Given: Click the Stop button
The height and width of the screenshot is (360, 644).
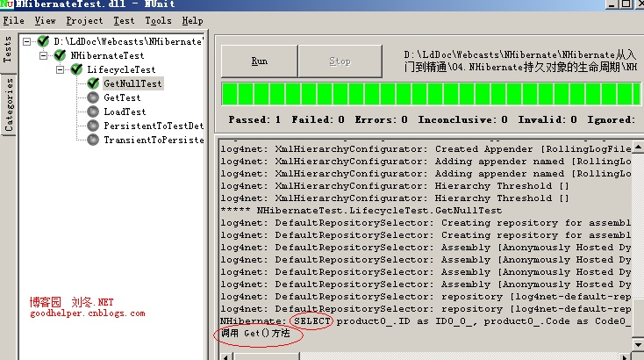Looking at the screenshot, I should (340, 61).
